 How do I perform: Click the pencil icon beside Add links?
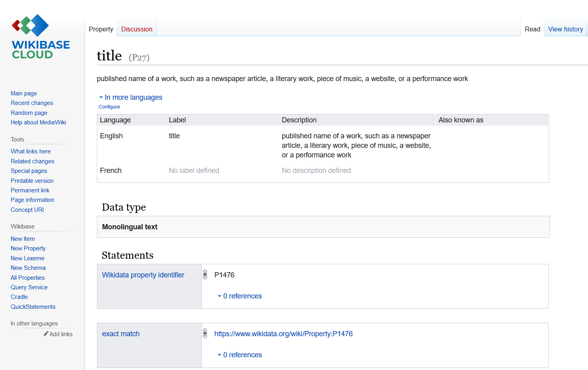point(46,334)
